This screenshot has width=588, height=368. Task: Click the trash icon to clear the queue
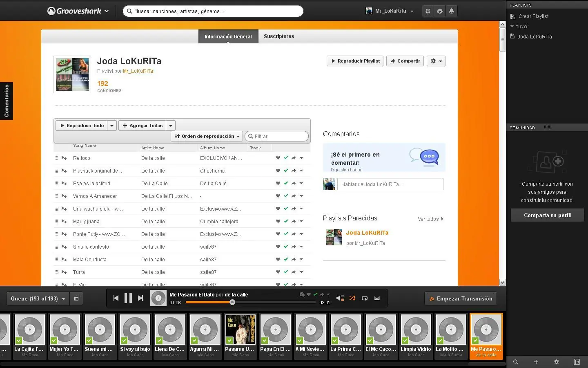coord(76,298)
